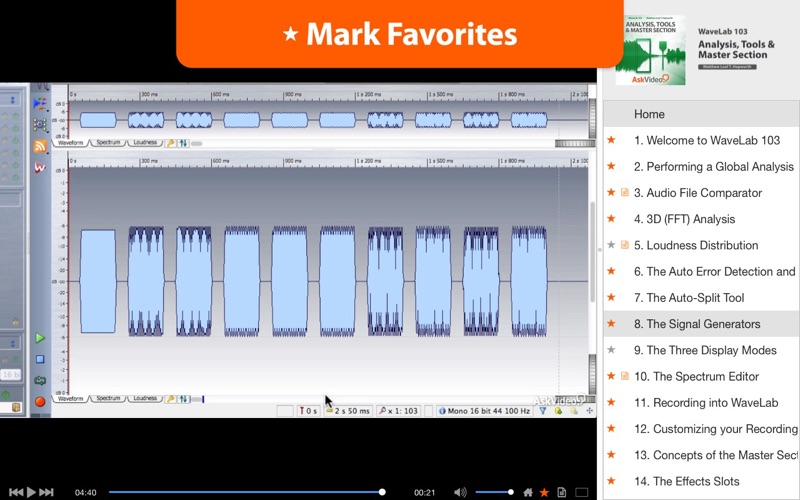The width and height of the screenshot is (800, 500).
Task: Toggle favorite star for Performing a Global Analysis
Action: point(611,166)
